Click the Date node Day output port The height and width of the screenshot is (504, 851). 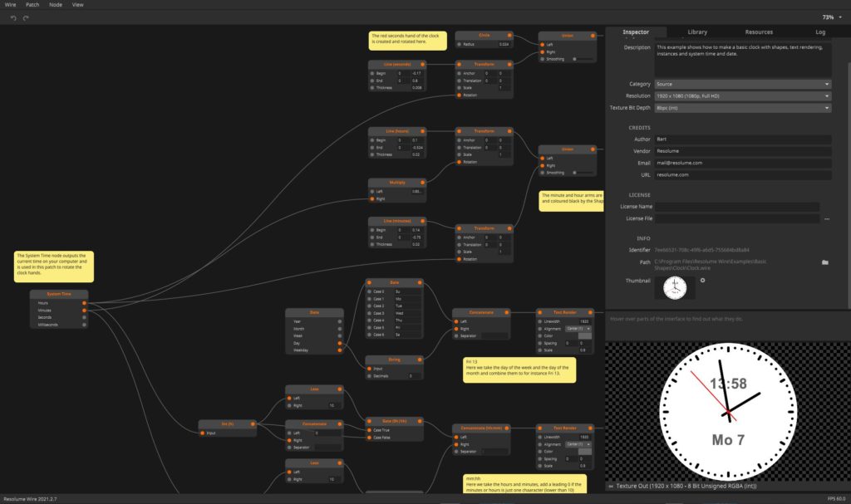click(x=340, y=343)
